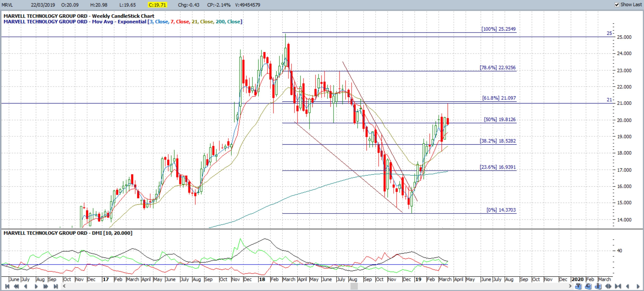Toggle the Show Last checkbox

(617, 4)
